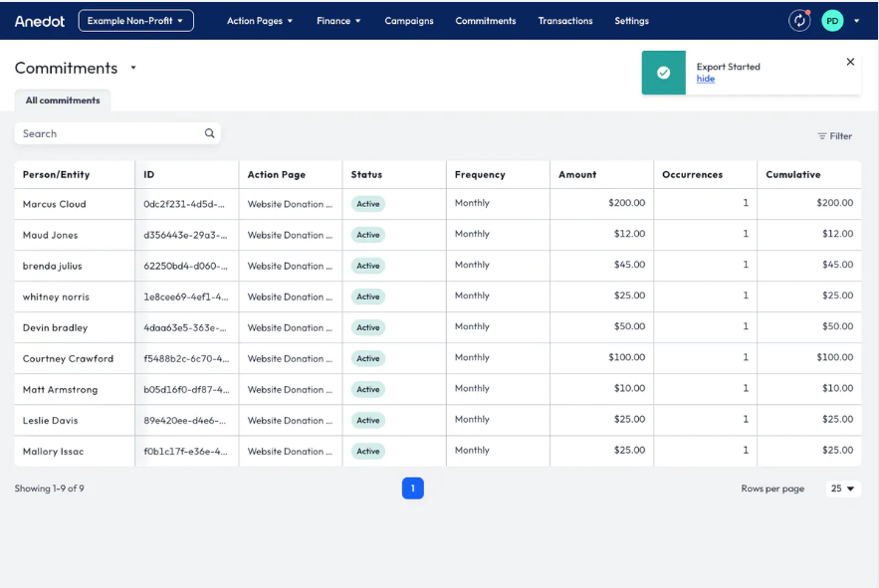
Task: Click $50.00 cumulative for Devin bradley
Action: tap(837, 325)
